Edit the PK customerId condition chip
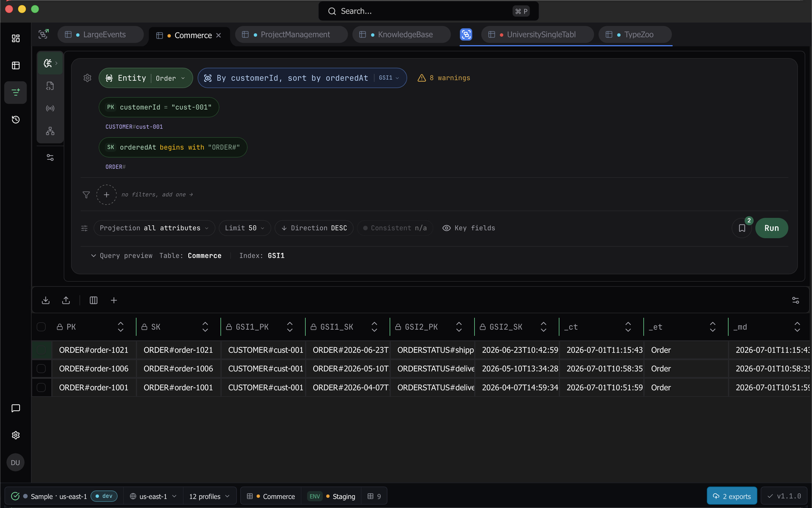812x508 pixels. point(159,107)
